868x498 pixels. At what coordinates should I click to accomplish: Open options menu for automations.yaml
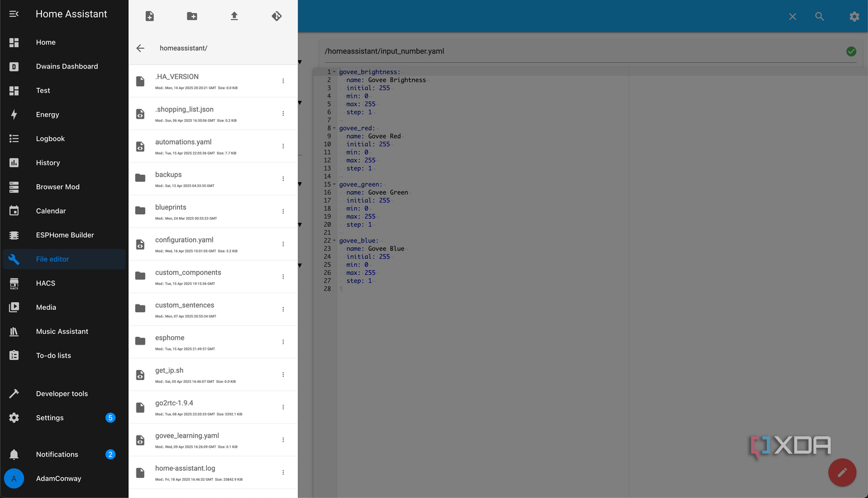[283, 146]
